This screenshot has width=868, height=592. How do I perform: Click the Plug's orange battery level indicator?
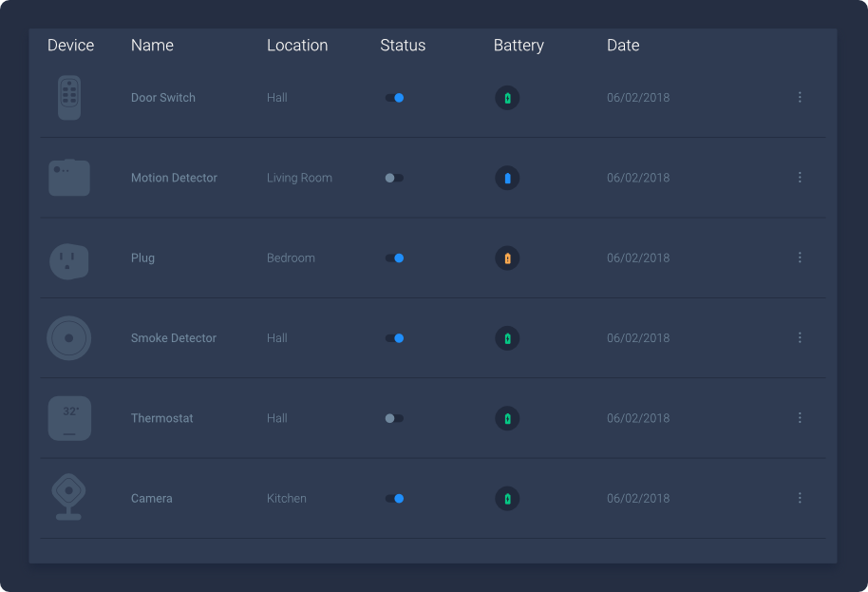coord(507,258)
